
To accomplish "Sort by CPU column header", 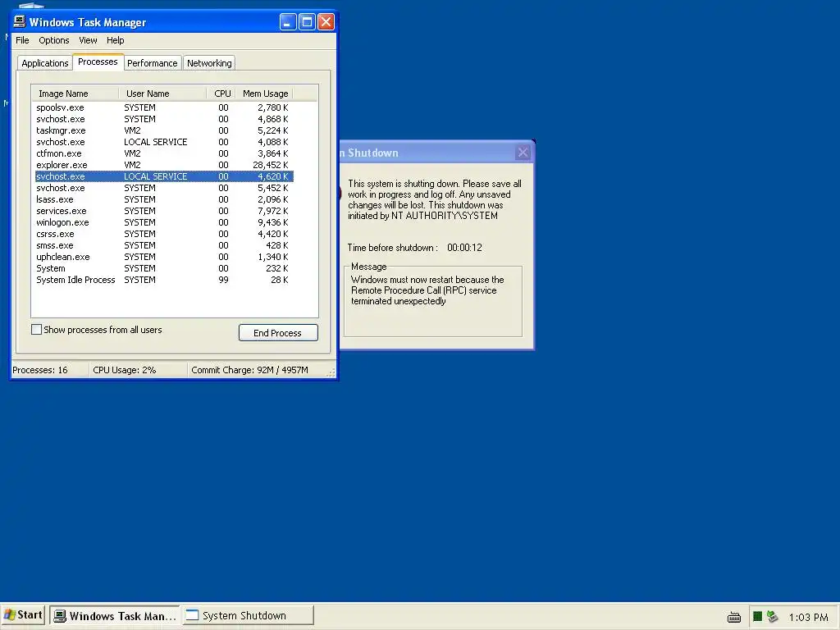I will click(221, 94).
